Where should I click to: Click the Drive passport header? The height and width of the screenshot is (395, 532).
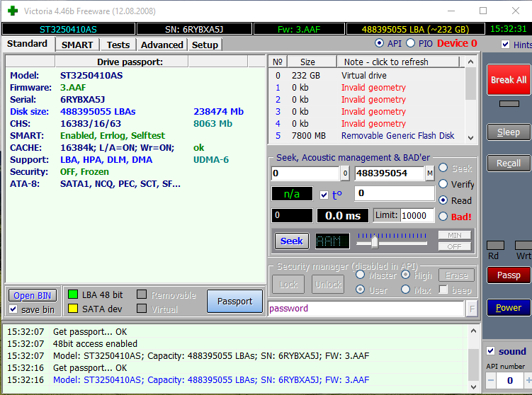[x=122, y=62]
